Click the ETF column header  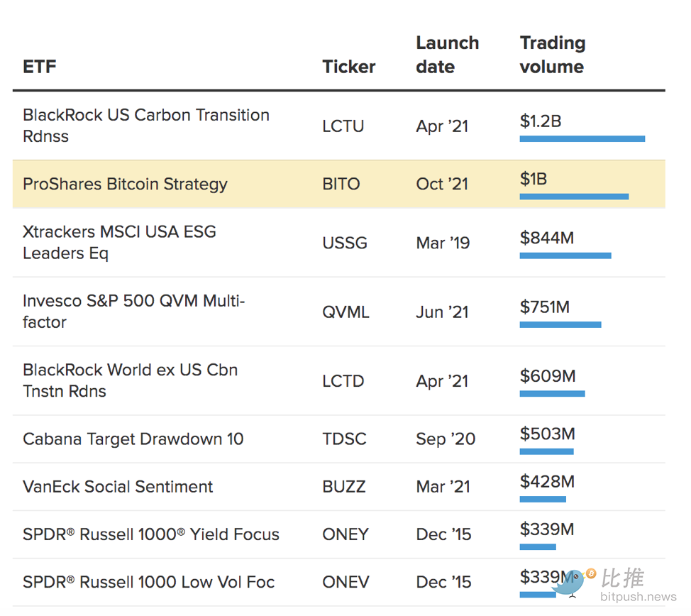[39, 67]
